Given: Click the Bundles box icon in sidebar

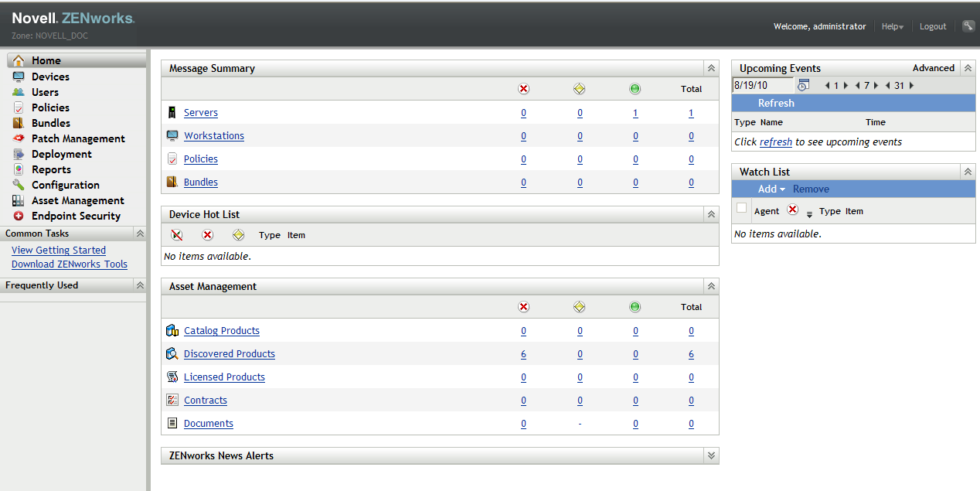Looking at the screenshot, I should pos(19,123).
